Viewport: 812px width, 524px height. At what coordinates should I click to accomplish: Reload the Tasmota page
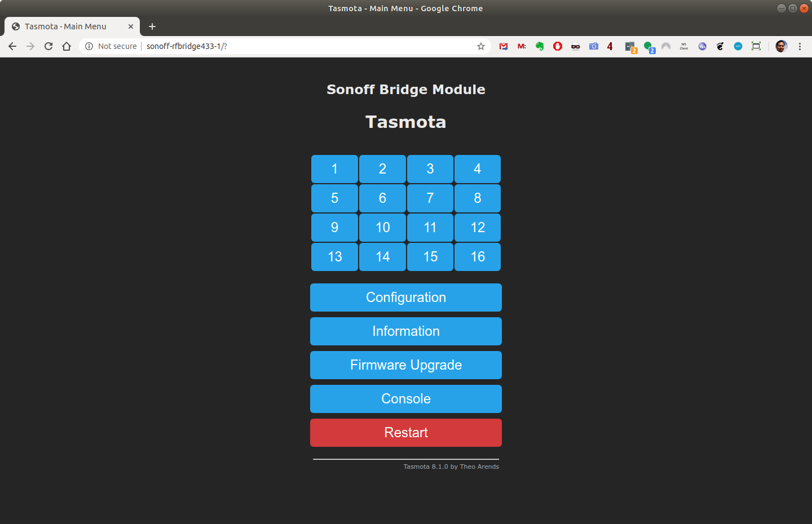tap(48, 46)
